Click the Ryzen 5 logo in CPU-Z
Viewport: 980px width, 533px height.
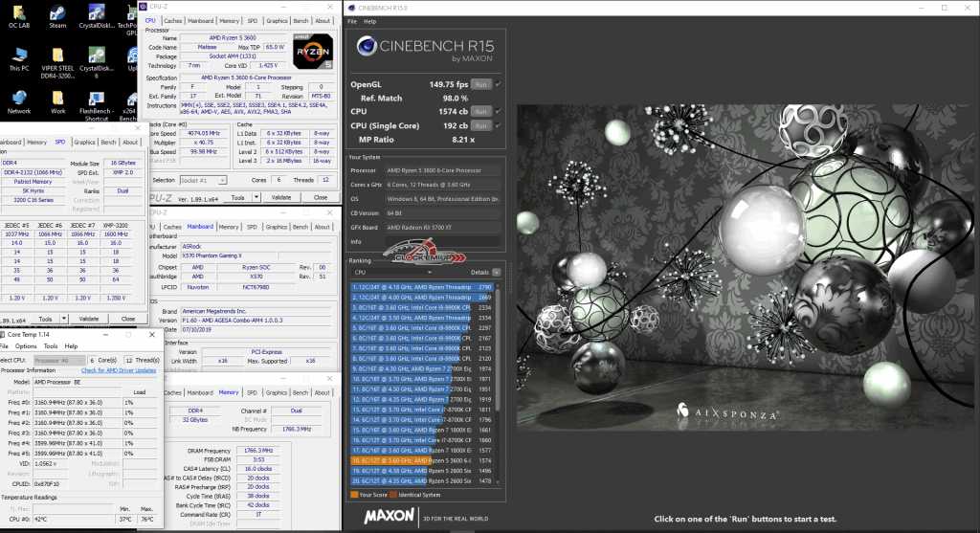click(x=312, y=50)
